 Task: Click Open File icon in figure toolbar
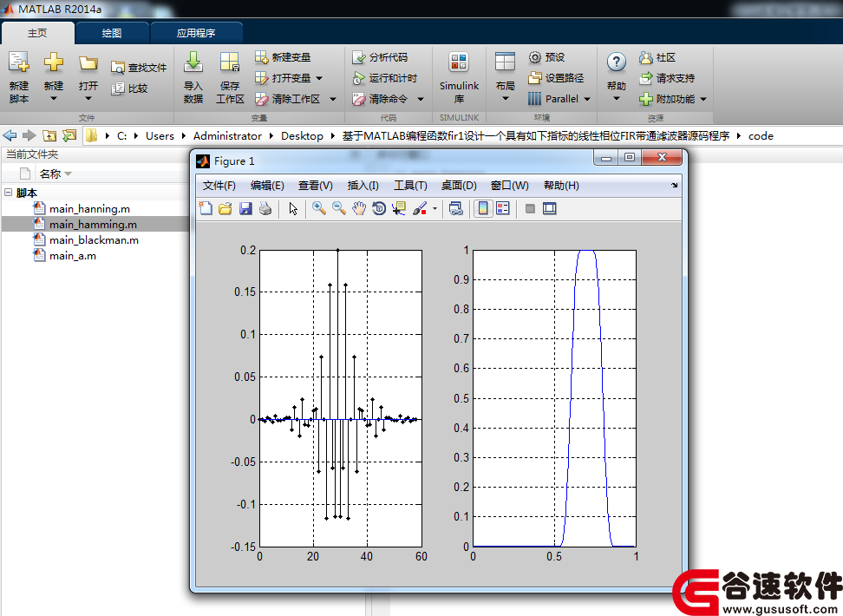(225, 209)
